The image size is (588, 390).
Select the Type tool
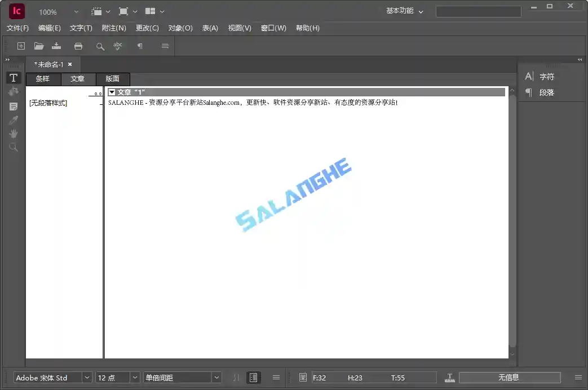click(13, 77)
